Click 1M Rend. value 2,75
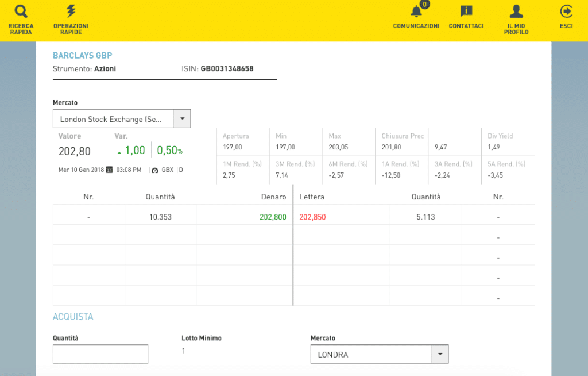The height and width of the screenshot is (376, 588). tap(229, 175)
